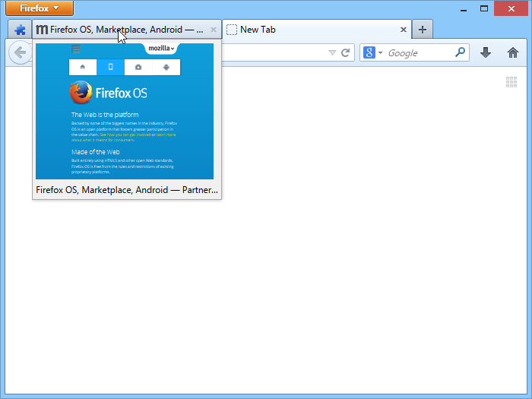Click the mozilla favicon on first tab
Image resolution: width=532 pixels, height=399 pixels.
coord(42,30)
